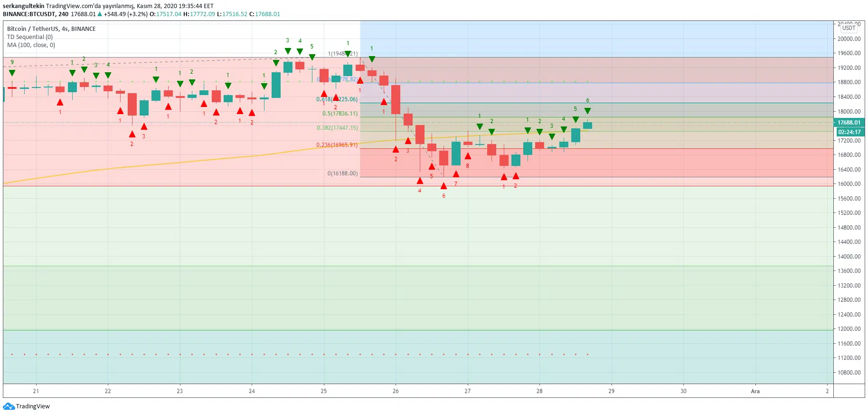The height and width of the screenshot is (415, 868).
Task: Select the 0(16188.00) Fibonacci level label
Action: point(342,174)
